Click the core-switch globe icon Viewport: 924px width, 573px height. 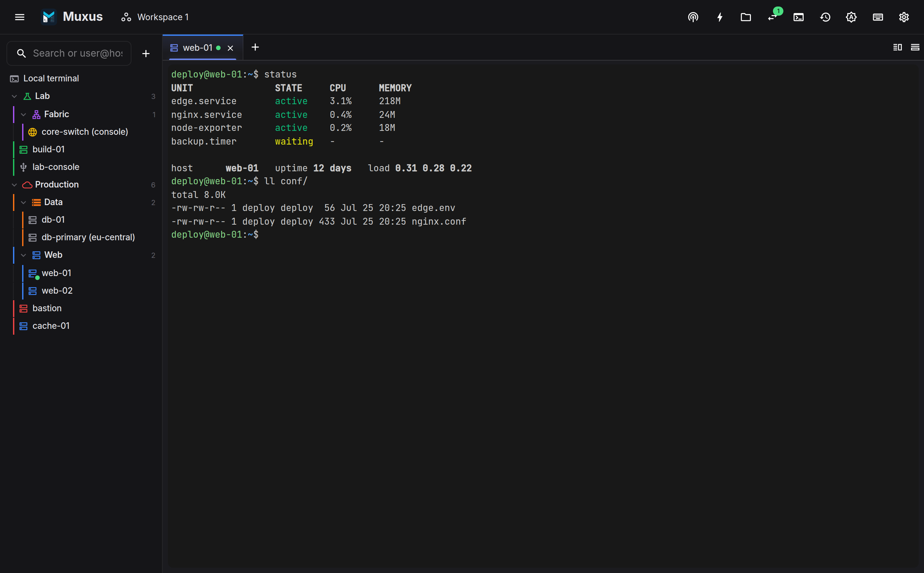pyautogui.click(x=33, y=132)
